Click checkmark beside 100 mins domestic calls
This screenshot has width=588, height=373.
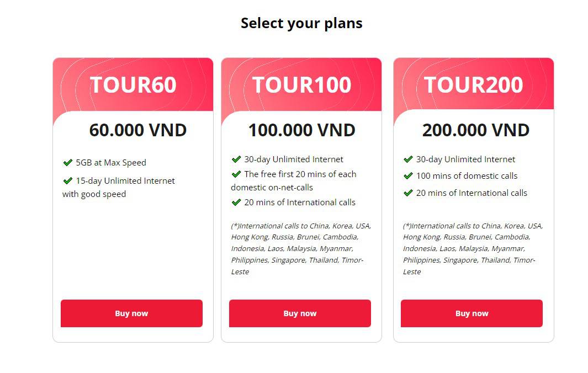(x=408, y=175)
